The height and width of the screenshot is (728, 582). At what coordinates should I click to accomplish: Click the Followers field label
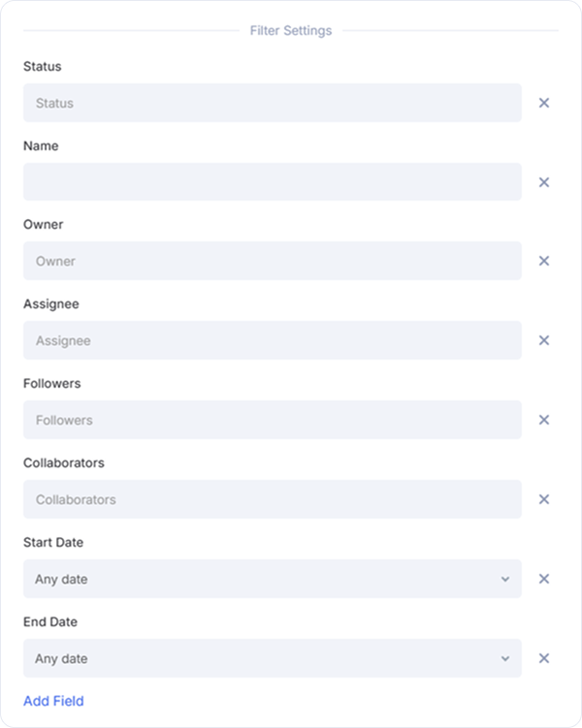(52, 384)
